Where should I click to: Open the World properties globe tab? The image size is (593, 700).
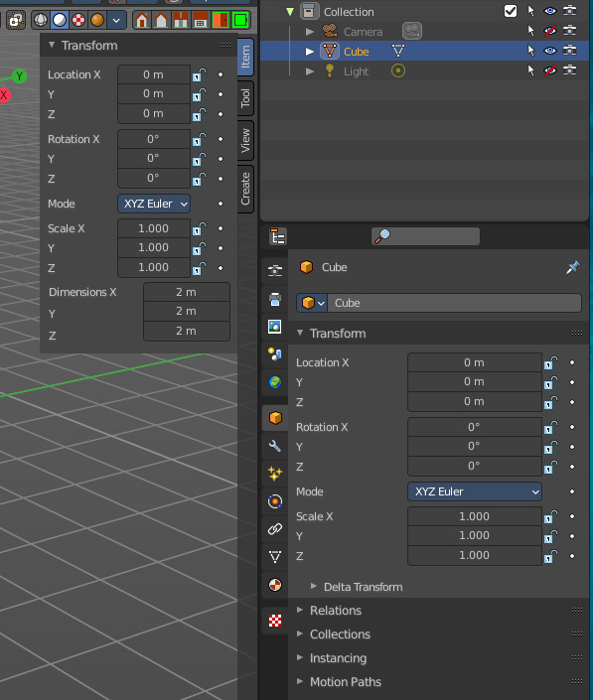point(275,382)
